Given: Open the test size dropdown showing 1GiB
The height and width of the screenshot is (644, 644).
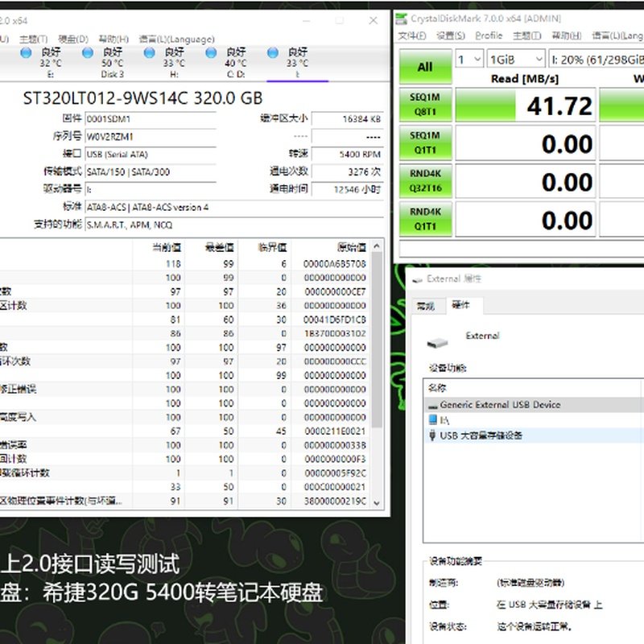Looking at the screenshot, I should (x=516, y=60).
